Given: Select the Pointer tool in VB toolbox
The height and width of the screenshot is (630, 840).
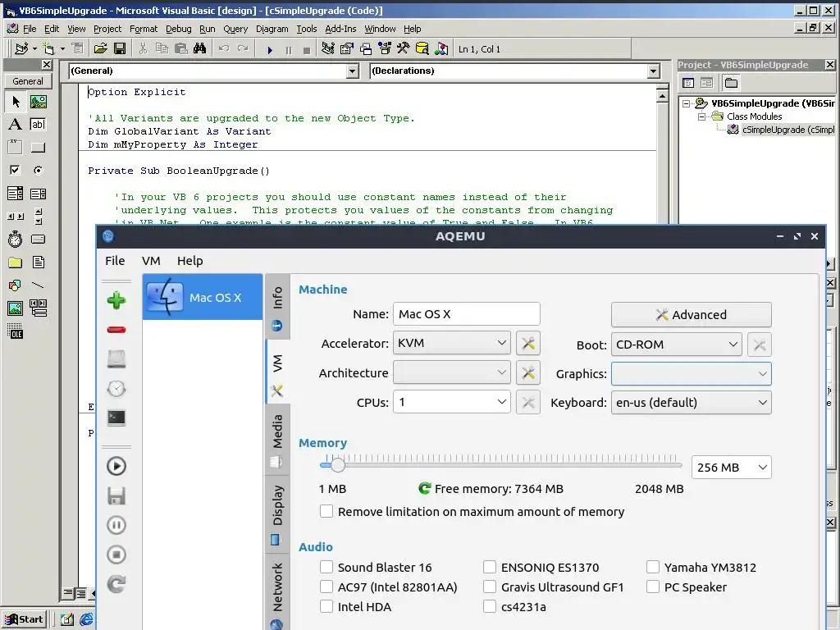Looking at the screenshot, I should [15, 101].
